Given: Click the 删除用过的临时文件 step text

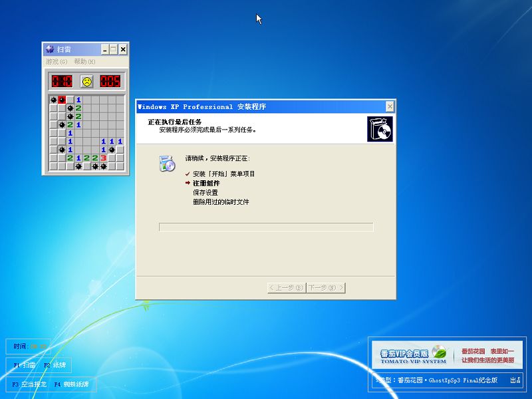Looking at the screenshot, I should [221, 202].
